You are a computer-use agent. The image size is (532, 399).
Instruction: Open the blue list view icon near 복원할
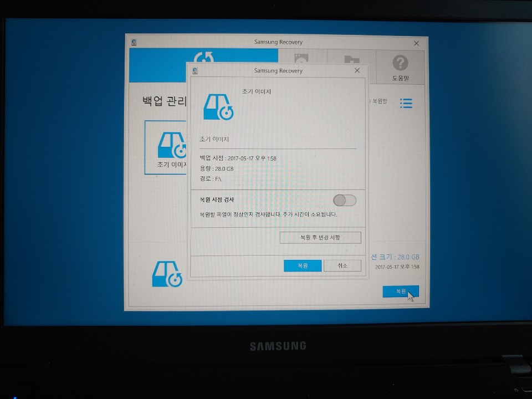pos(407,103)
